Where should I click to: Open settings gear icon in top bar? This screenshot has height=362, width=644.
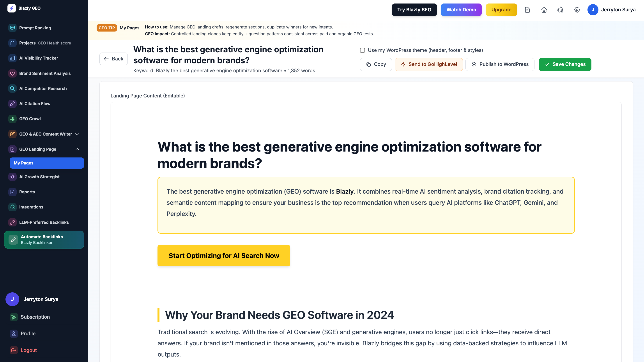[x=577, y=10]
